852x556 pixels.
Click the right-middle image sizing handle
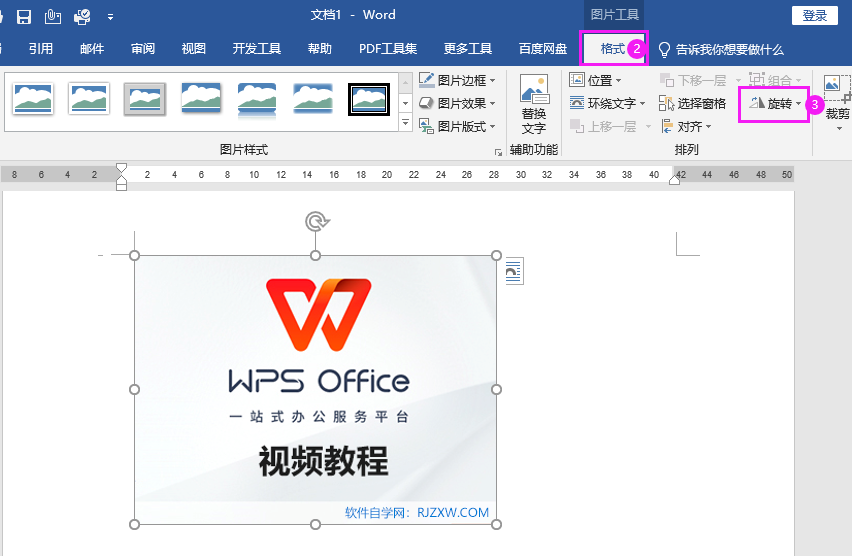pyautogui.click(x=496, y=390)
